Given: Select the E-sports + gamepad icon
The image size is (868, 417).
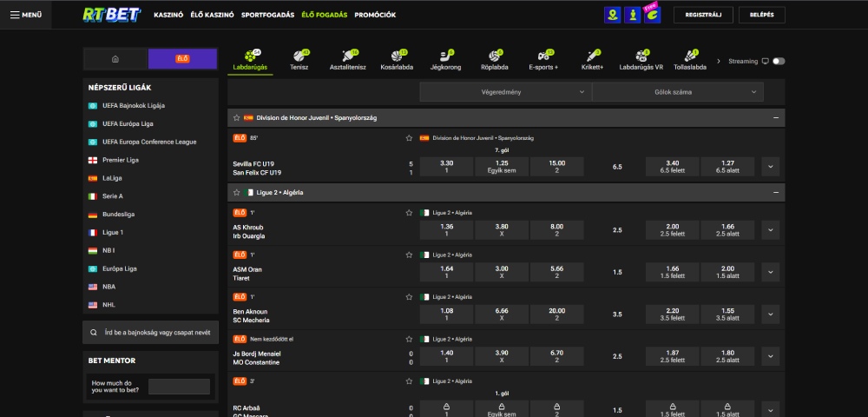Looking at the screenshot, I should 543,57.
